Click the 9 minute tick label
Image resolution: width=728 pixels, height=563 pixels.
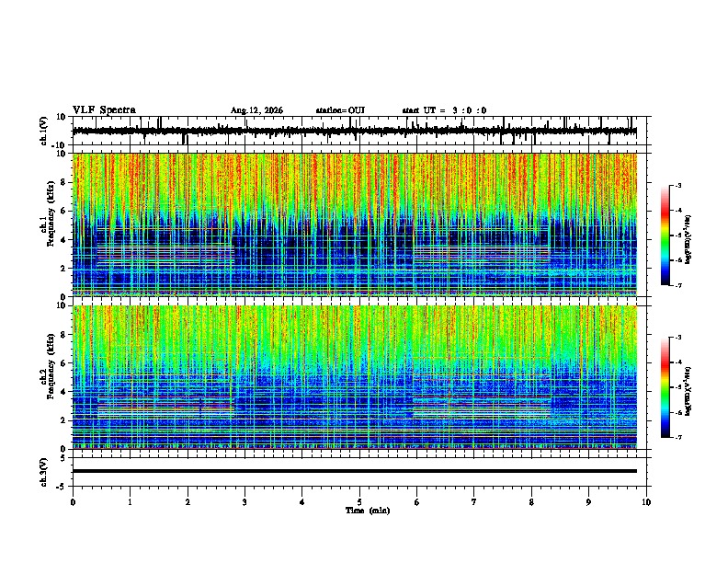point(588,502)
